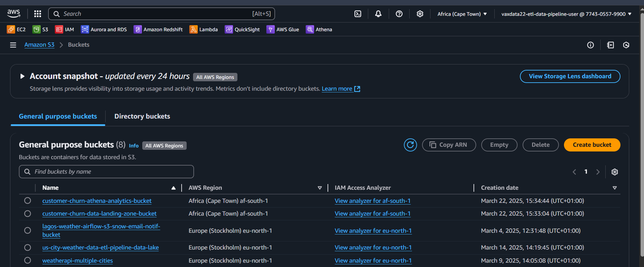Open the AWS home logo
The height and width of the screenshot is (267, 644).
click(x=14, y=14)
